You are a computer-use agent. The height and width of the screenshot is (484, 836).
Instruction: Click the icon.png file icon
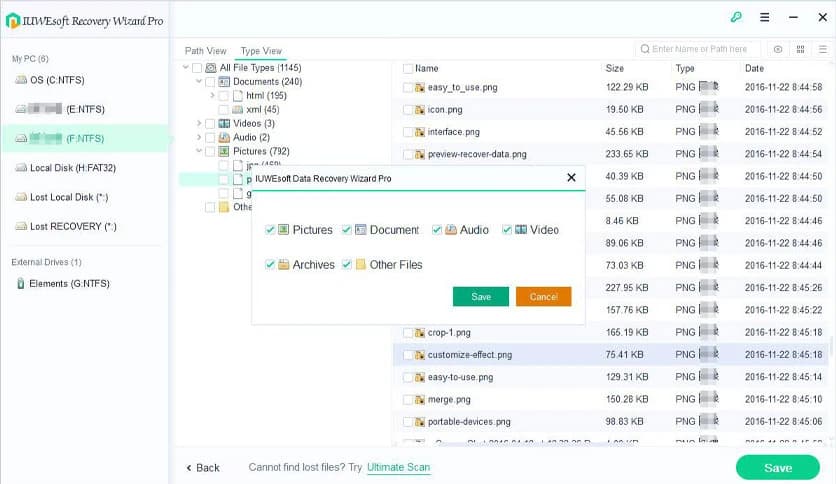pos(420,110)
